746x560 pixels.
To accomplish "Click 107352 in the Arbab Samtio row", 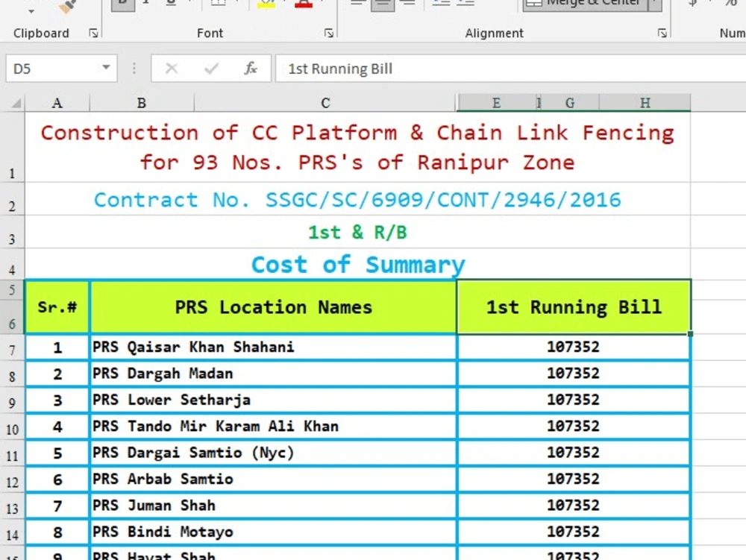I will (573, 479).
